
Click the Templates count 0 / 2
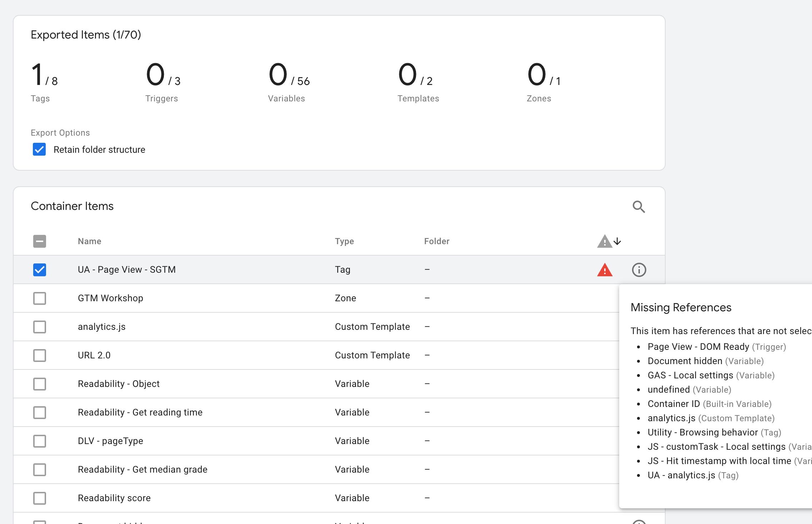pyautogui.click(x=415, y=75)
